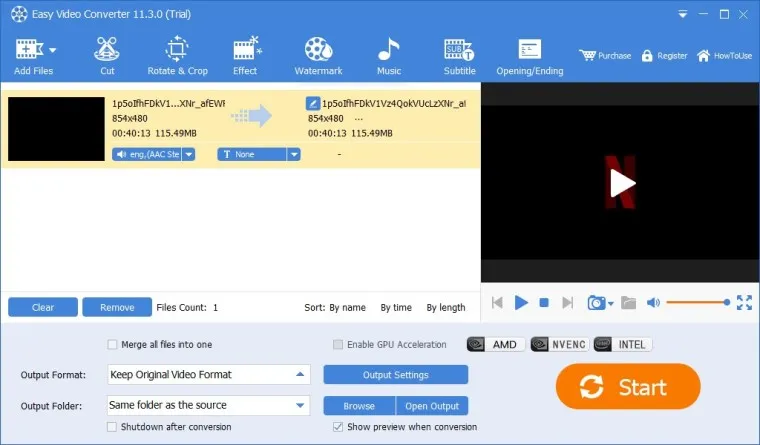
Task: Click the Remove button
Action: [x=117, y=307]
